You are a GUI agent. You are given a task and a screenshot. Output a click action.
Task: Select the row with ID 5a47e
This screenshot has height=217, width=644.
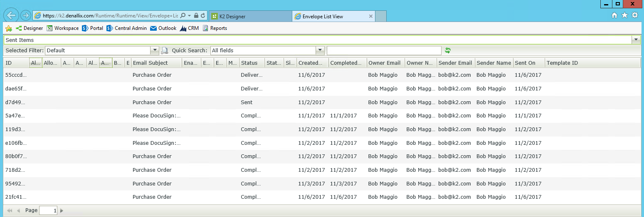point(322,116)
